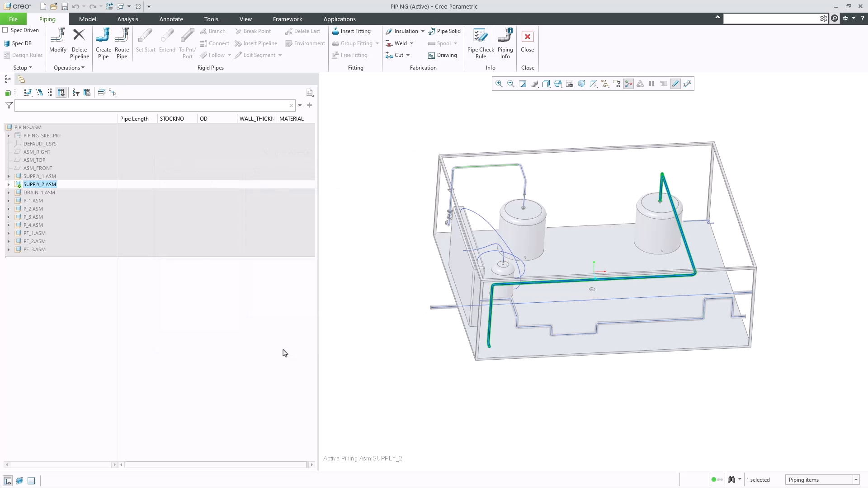This screenshot has height=488, width=868.
Task: Toggle spin center display in the graphics toolbar
Action: coord(628,84)
